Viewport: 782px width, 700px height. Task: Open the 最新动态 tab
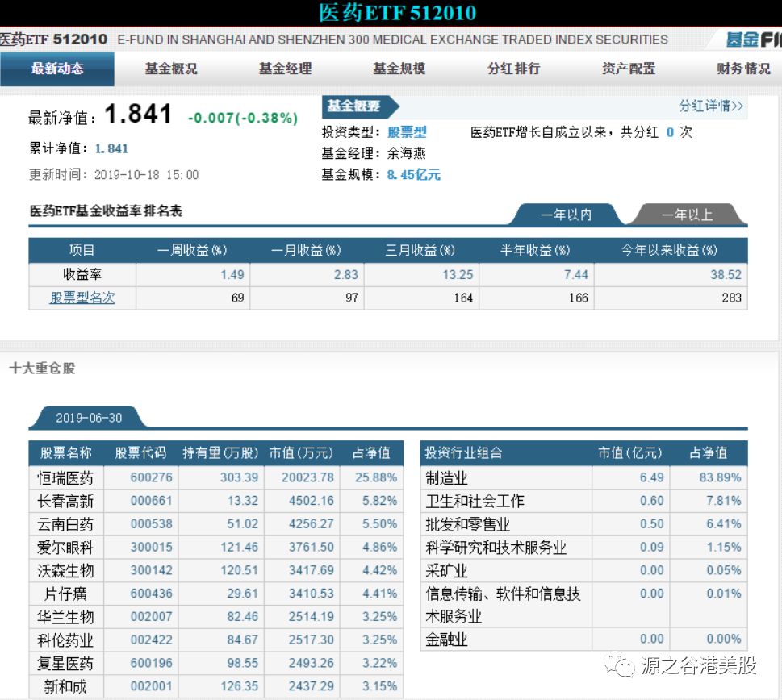[56, 69]
